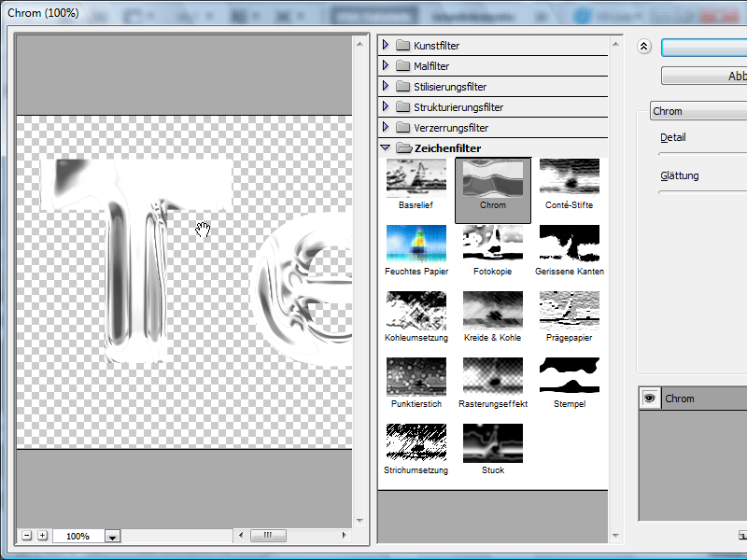The image size is (747, 560).
Task: Click the new effect layer icon
Action: [742, 536]
